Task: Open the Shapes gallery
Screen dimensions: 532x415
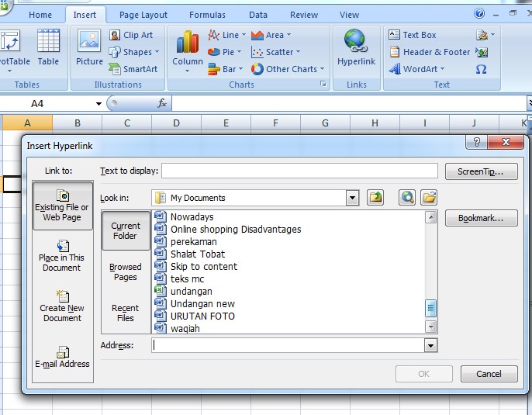Action: (x=134, y=52)
